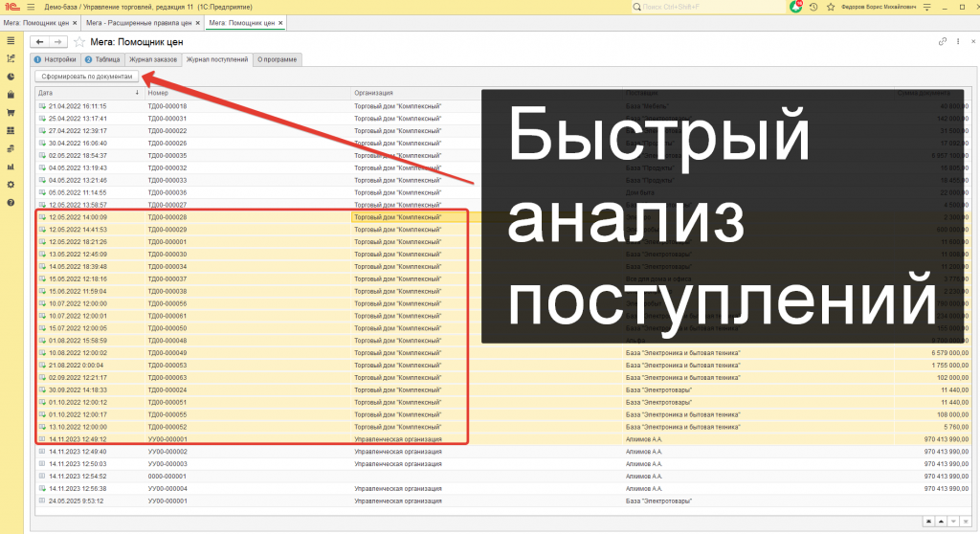Jump to first row list arrow
Screen dimensions: 980x534
tap(928, 522)
